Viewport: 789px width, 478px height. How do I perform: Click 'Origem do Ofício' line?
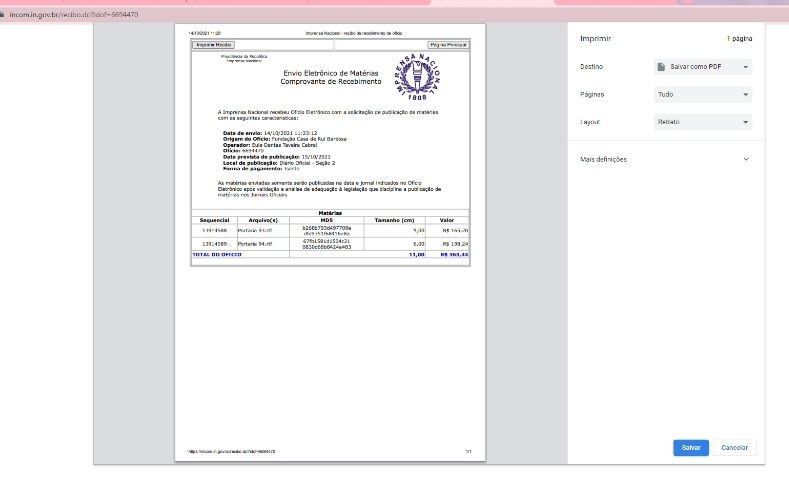coord(285,139)
